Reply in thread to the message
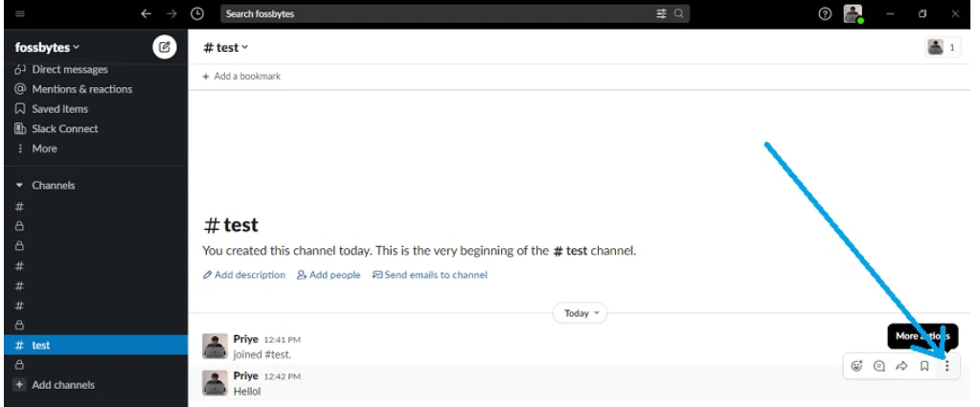 [x=879, y=367]
